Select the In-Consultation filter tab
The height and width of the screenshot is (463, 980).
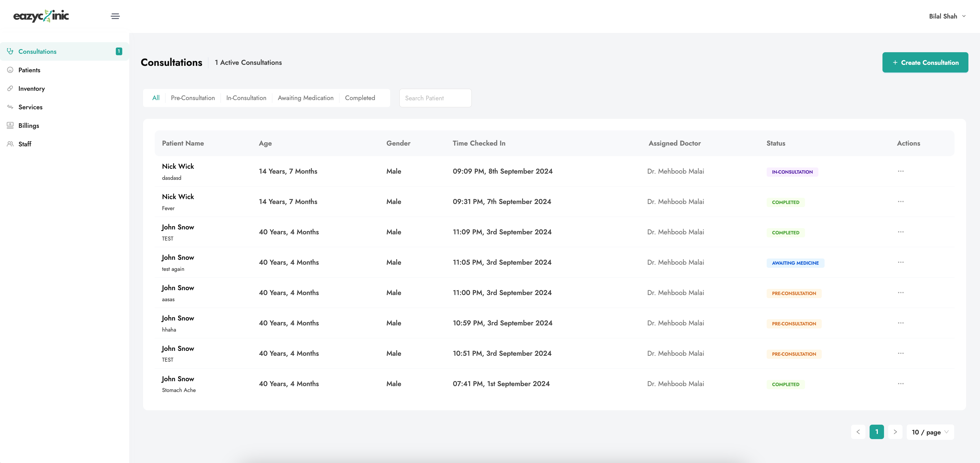pos(246,98)
